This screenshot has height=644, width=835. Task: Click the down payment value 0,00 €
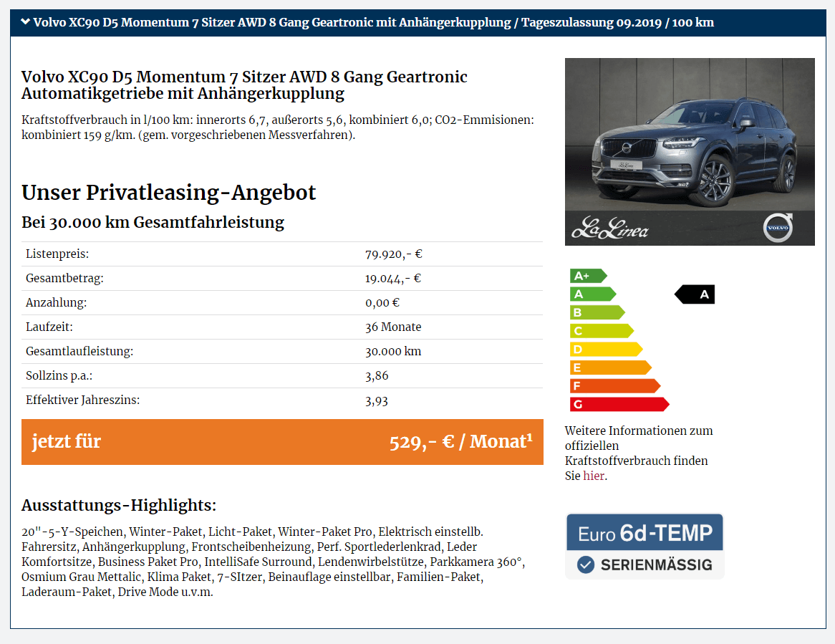(x=382, y=302)
